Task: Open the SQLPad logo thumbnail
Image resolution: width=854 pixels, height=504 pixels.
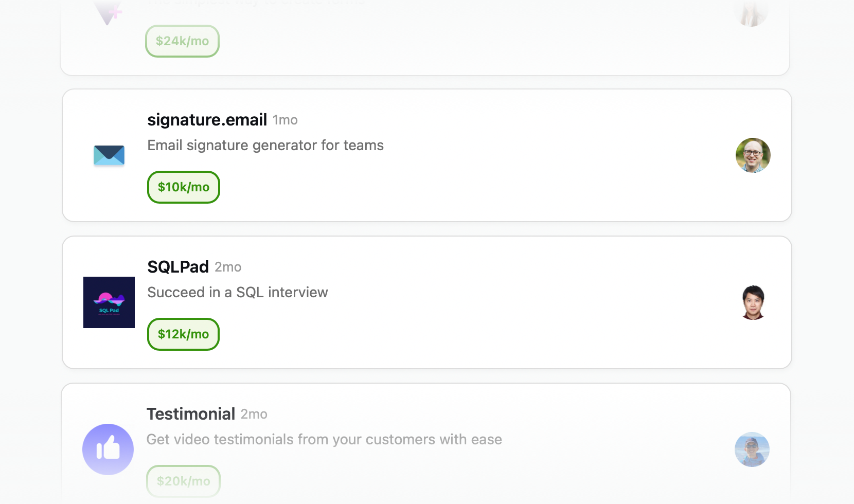Action: (x=109, y=302)
